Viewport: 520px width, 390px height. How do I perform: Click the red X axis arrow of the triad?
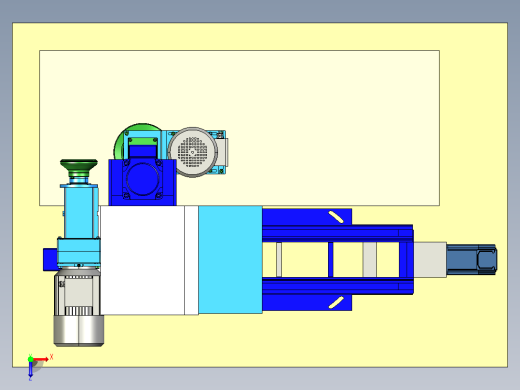[41, 359]
